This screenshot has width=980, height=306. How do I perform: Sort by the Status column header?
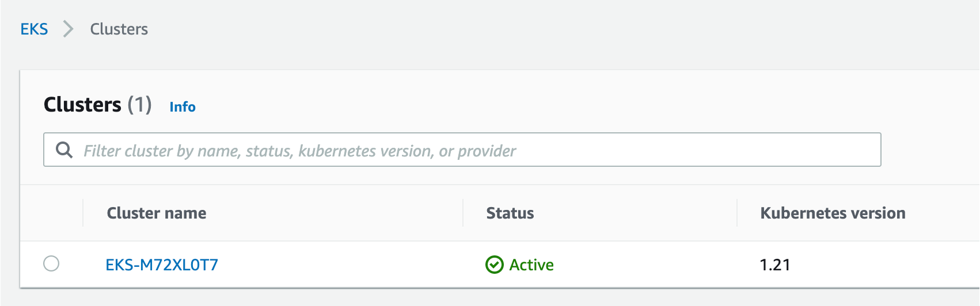(x=510, y=213)
